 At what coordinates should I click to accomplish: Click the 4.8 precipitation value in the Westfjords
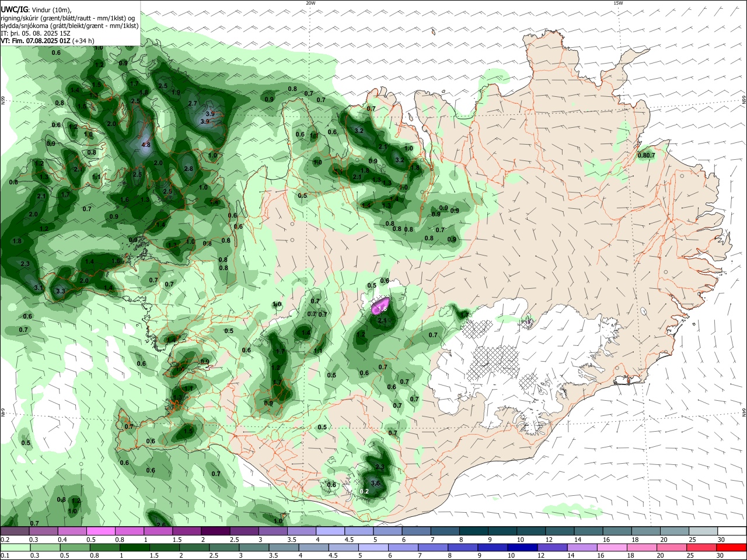click(146, 145)
